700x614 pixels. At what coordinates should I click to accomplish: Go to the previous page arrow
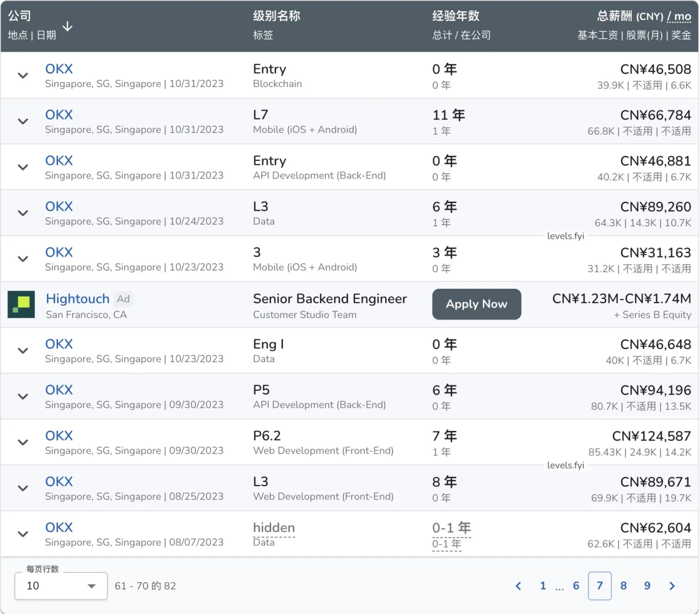(x=518, y=586)
